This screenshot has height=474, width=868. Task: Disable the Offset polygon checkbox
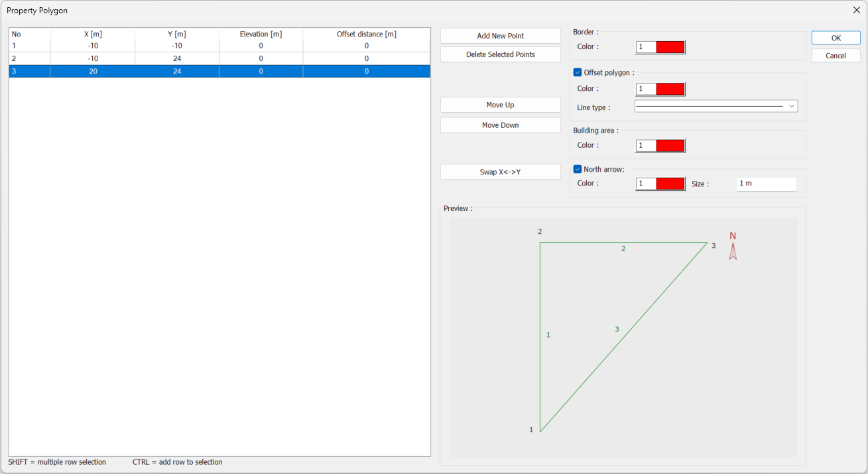pyautogui.click(x=578, y=73)
